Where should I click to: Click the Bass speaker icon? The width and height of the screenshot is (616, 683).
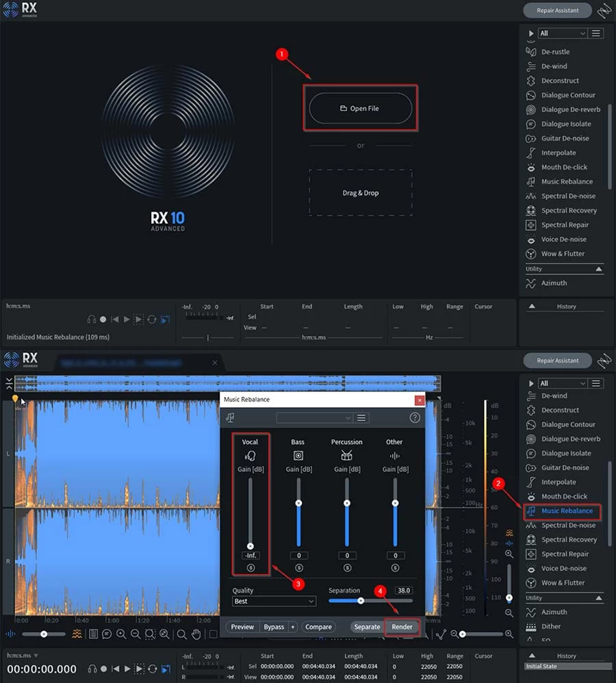[x=298, y=455]
